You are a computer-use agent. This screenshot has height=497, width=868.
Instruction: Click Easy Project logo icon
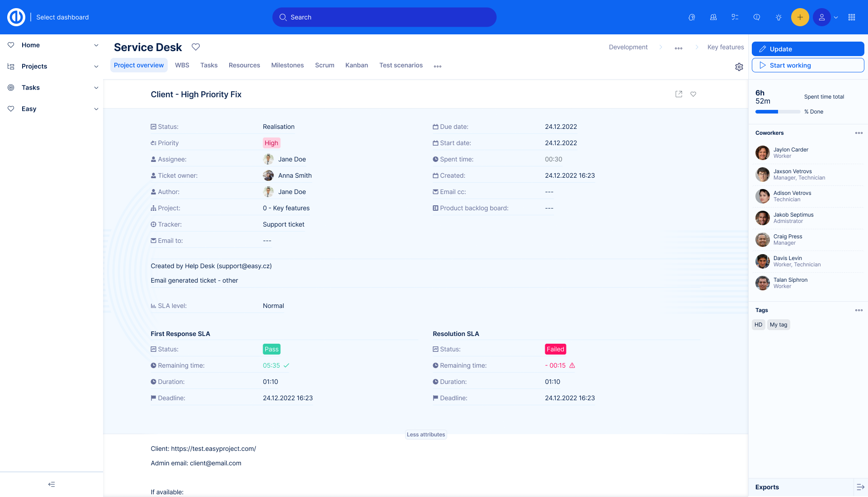(x=16, y=17)
